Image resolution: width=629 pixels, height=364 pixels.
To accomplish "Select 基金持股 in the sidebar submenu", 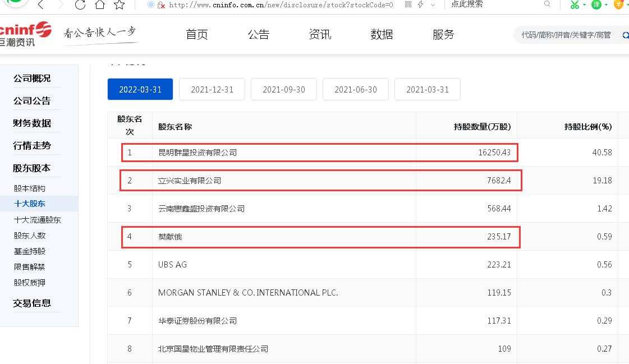I will tap(30, 251).
